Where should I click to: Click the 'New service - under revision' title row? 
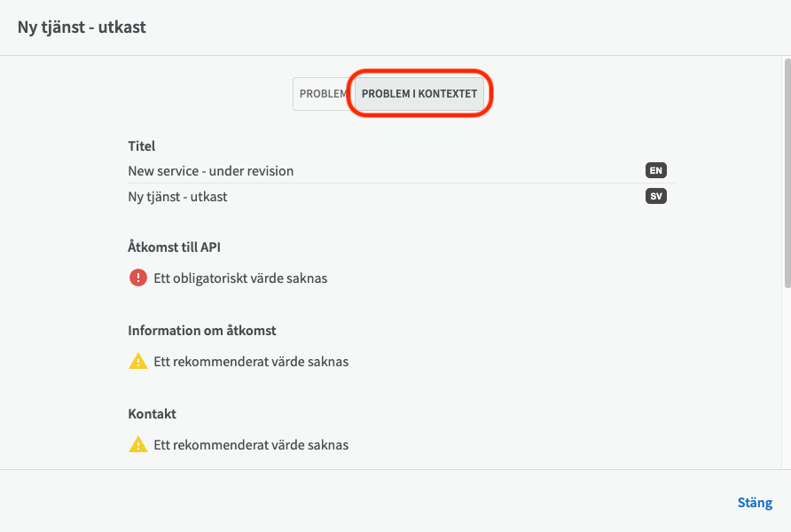402,171
